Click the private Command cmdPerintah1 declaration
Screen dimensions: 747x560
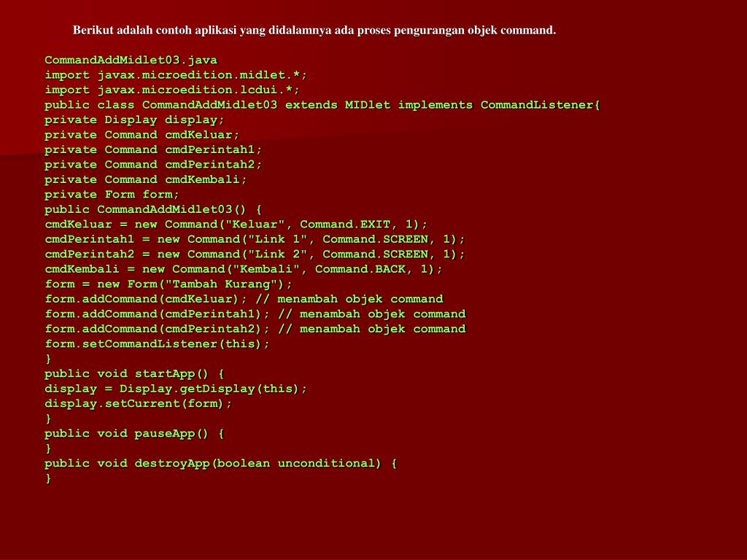click(x=153, y=150)
